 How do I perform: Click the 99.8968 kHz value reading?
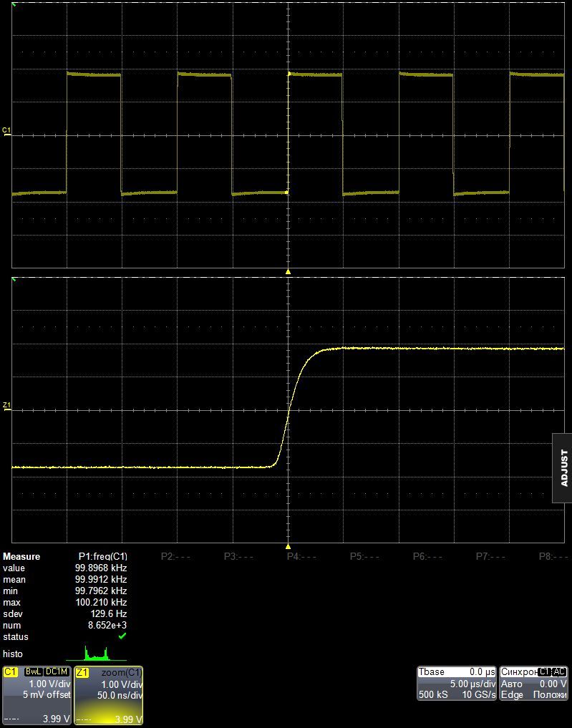pyautogui.click(x=101, y=568)
